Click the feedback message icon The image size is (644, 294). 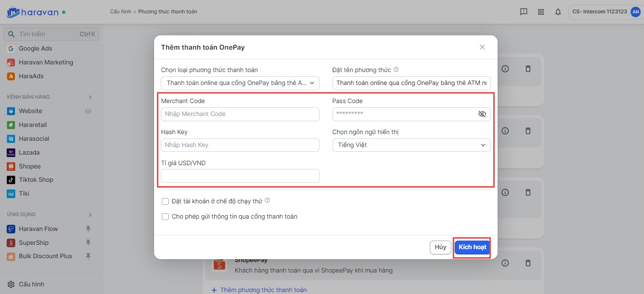pos(524,12)
